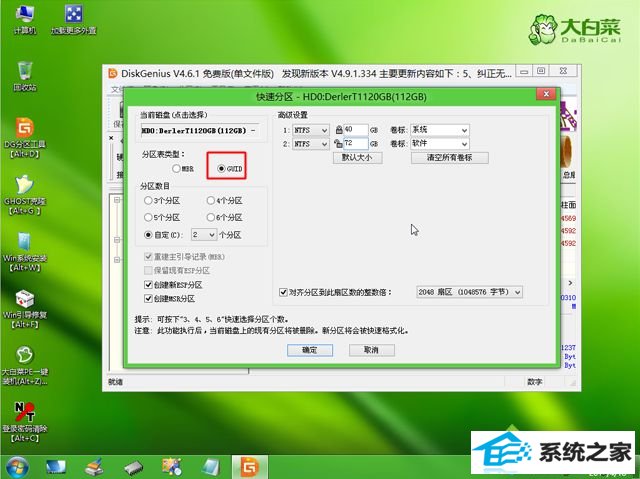Click the notebook taskbar icon

coord(211,468)
